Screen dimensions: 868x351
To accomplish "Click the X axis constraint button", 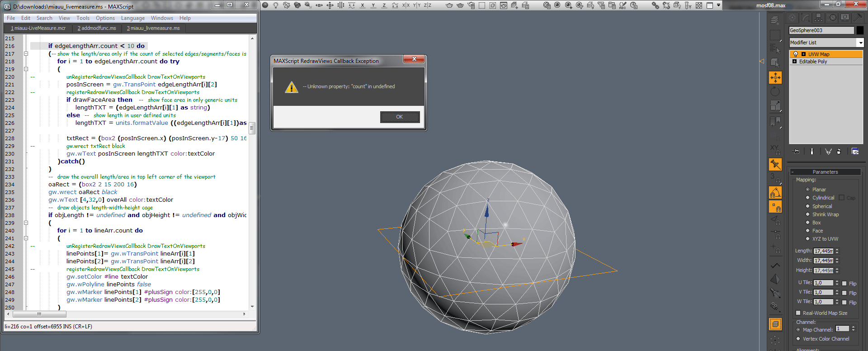I will [362, 5].
